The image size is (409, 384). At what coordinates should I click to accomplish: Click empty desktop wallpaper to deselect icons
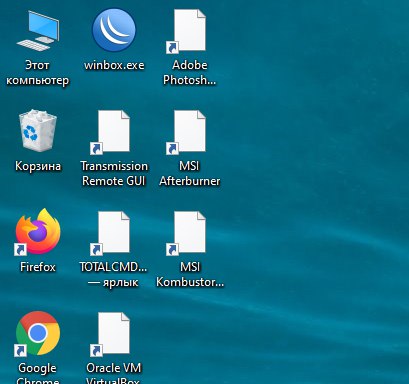(x=317, y=200)
